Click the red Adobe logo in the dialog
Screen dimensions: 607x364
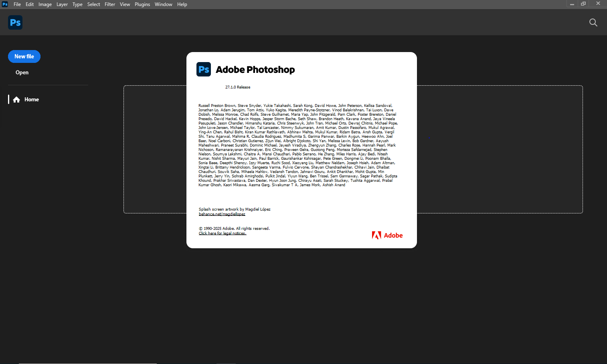click(x=387, y=235)
